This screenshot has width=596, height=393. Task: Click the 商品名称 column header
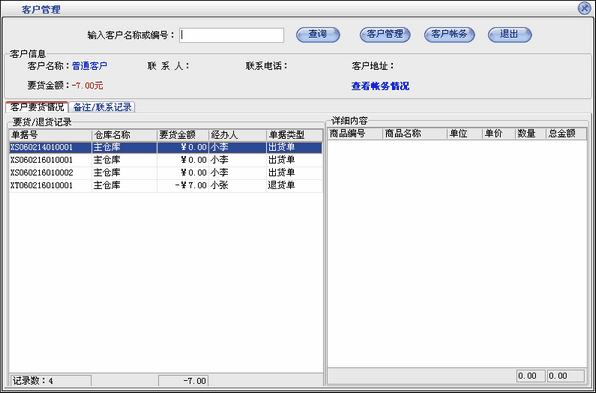414,134
